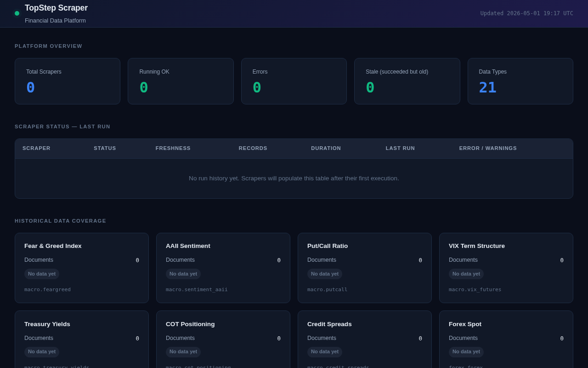
Task: Click No data yet badge in Forex Spot
Action: [466, 352]
